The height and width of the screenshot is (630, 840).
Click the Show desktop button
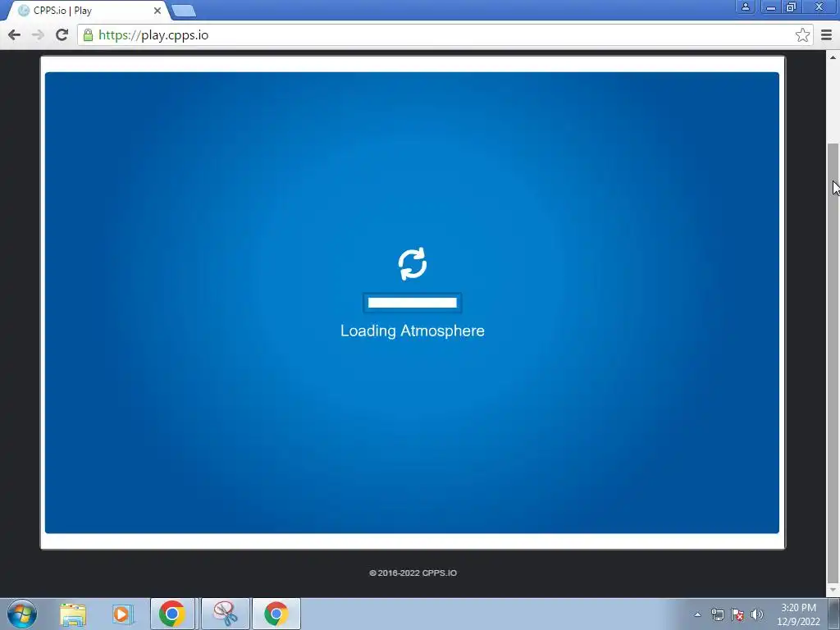[x=834, y=614]
